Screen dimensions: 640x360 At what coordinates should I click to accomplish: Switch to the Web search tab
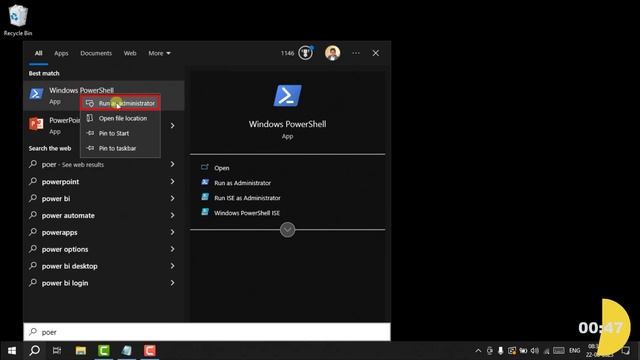click(x=130, y=53)
